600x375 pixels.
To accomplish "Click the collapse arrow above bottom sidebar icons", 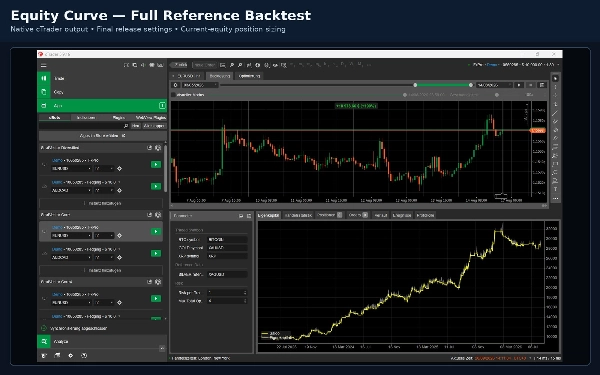I will (x=162, y=349).
